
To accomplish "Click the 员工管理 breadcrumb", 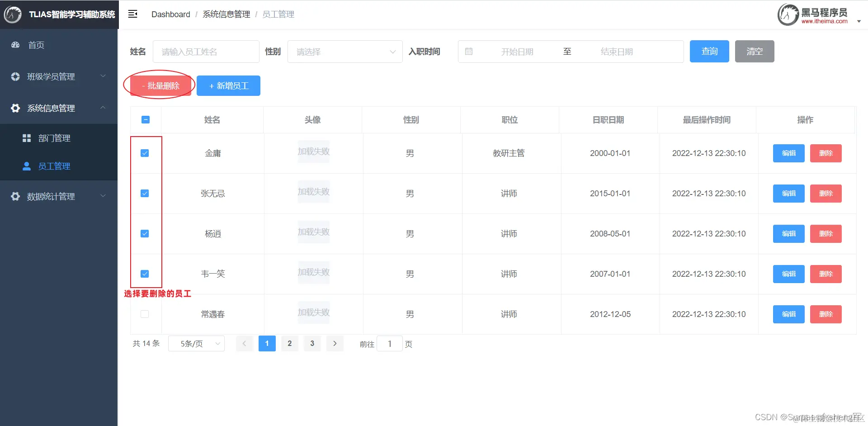I will (278, 14).
